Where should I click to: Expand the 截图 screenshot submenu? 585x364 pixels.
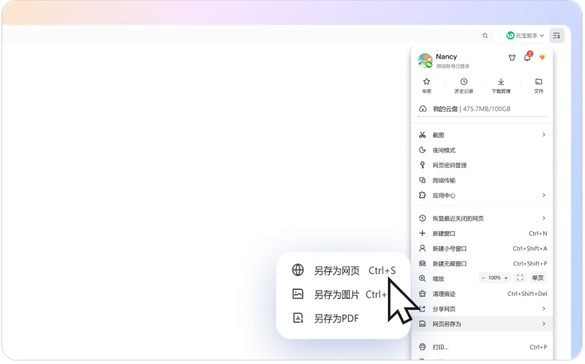point(482,135)
